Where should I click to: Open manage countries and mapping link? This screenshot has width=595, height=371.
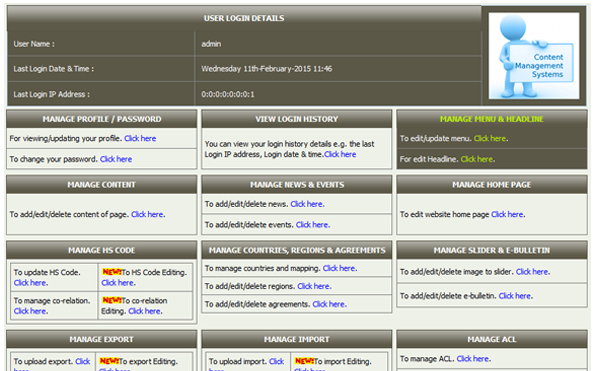pos(339,268)
